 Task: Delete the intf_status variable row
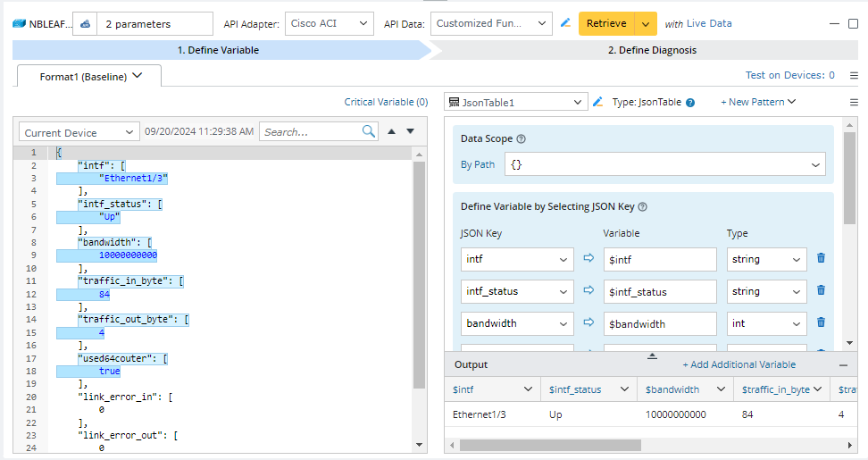click(821, 291)
